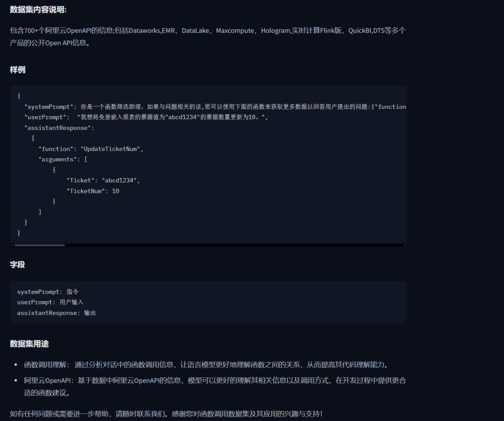This screenshot has height=421, width=504.
Task: Click the UpdateTicketNum function value
Action: coord(110,149)
